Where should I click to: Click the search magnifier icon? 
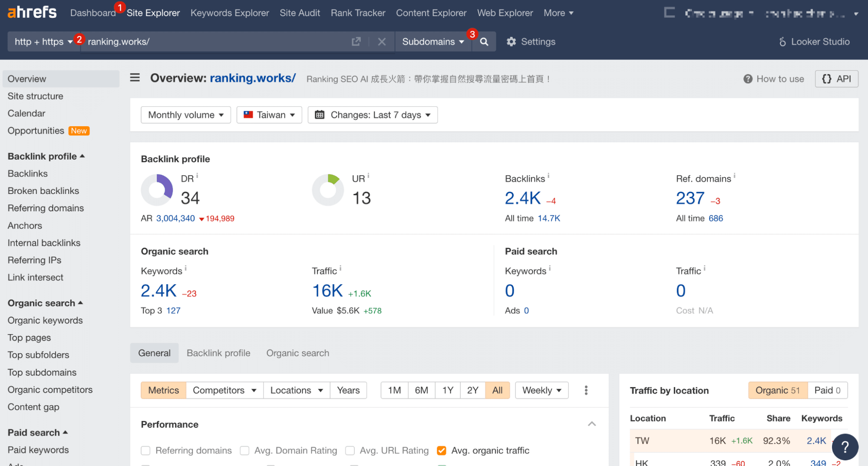coord(484,42)
